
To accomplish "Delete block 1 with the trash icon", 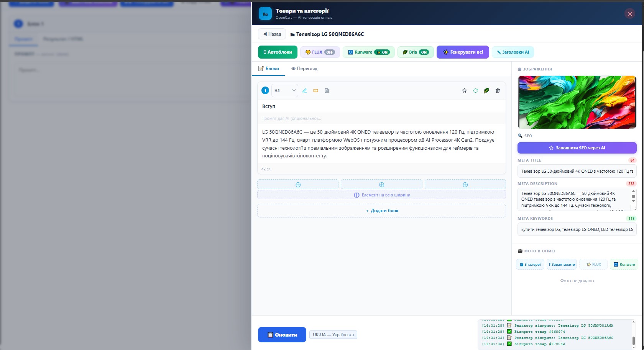I will (498, 91).
